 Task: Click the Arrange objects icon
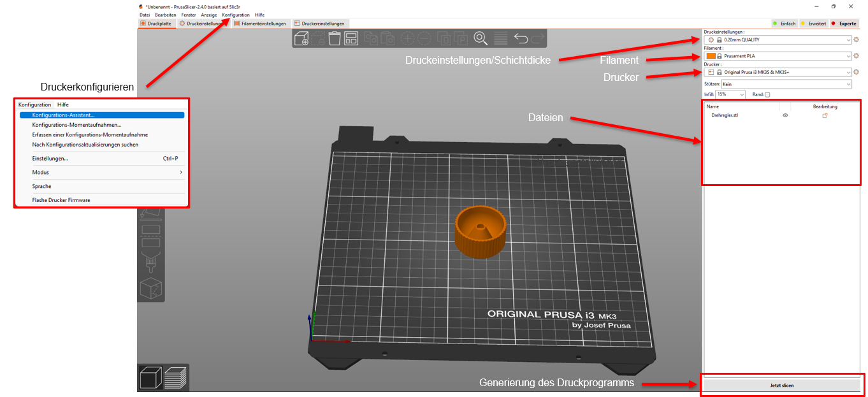point(351,39)
